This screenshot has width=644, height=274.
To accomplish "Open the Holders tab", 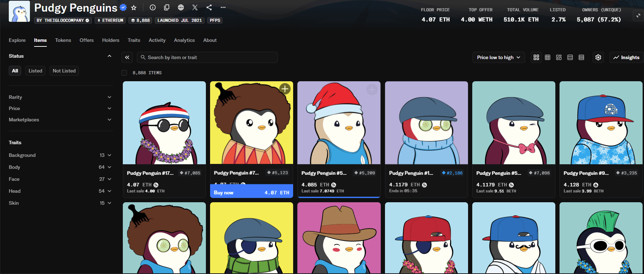I will point(111,40).
